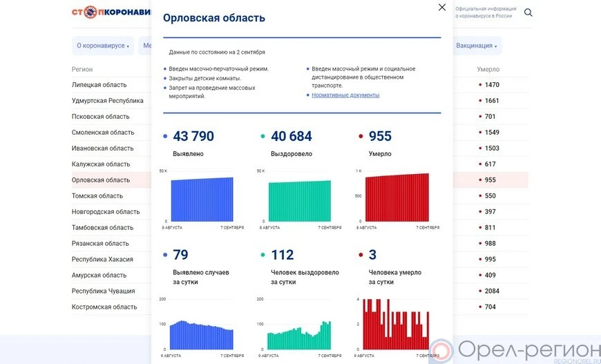Close the Орловская область popup

pyautogui.click(x=442, y=8)
